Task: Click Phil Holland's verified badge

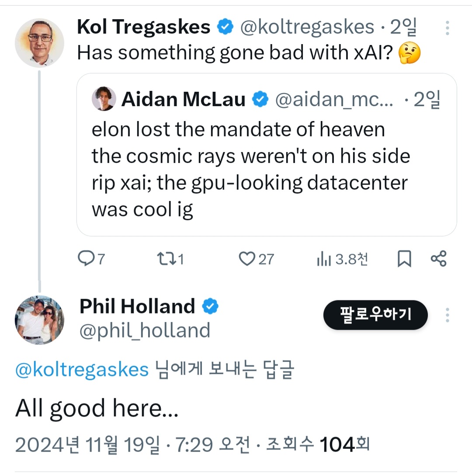Action: coord(210,306)
